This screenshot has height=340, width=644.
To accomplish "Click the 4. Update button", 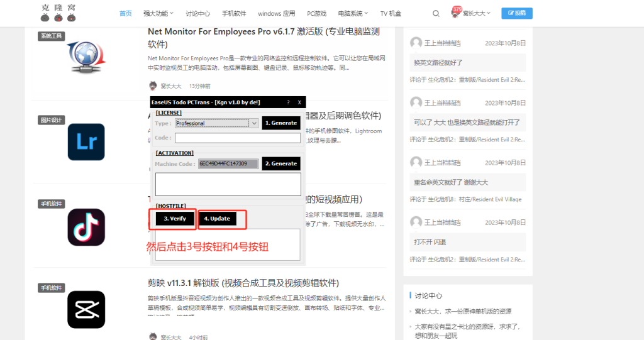I will pyautogui.click(x=217, y=219).
